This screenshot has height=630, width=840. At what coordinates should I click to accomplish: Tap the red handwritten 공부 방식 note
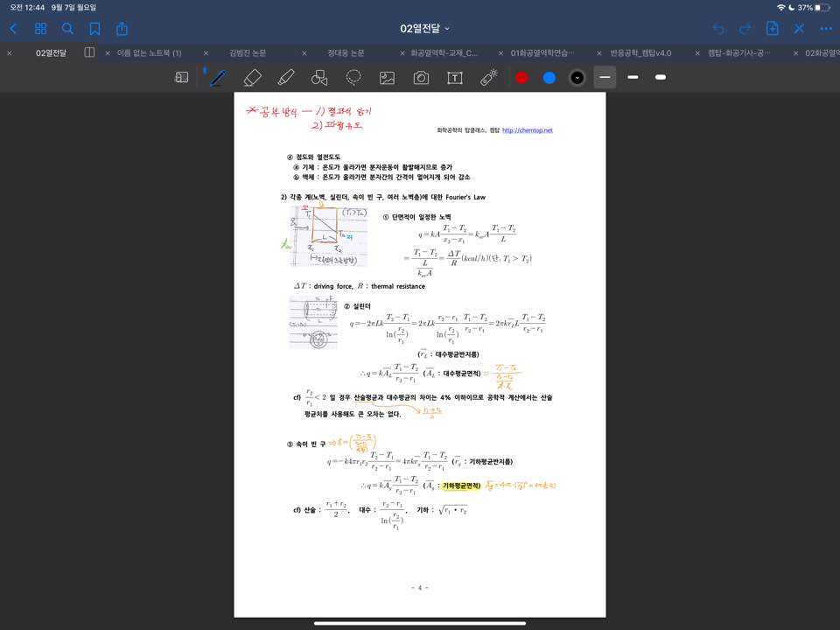click(309, 118)
